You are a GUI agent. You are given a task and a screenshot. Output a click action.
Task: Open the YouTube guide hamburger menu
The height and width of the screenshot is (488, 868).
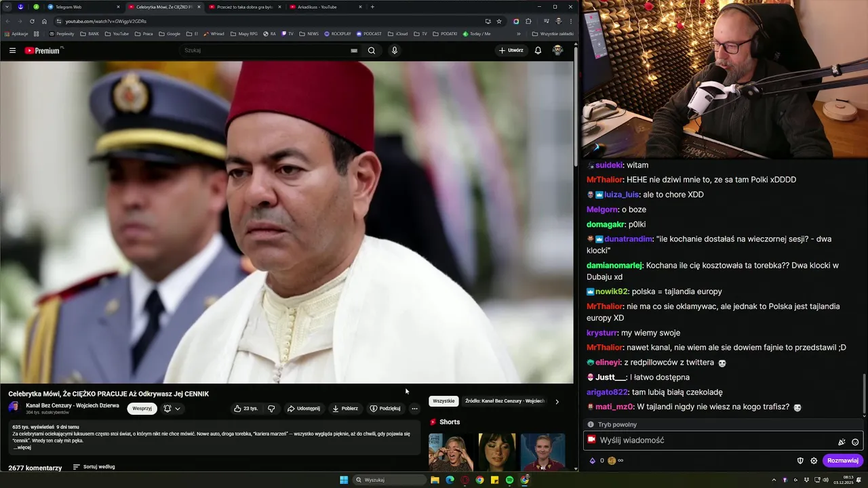(x=12, y=50)
